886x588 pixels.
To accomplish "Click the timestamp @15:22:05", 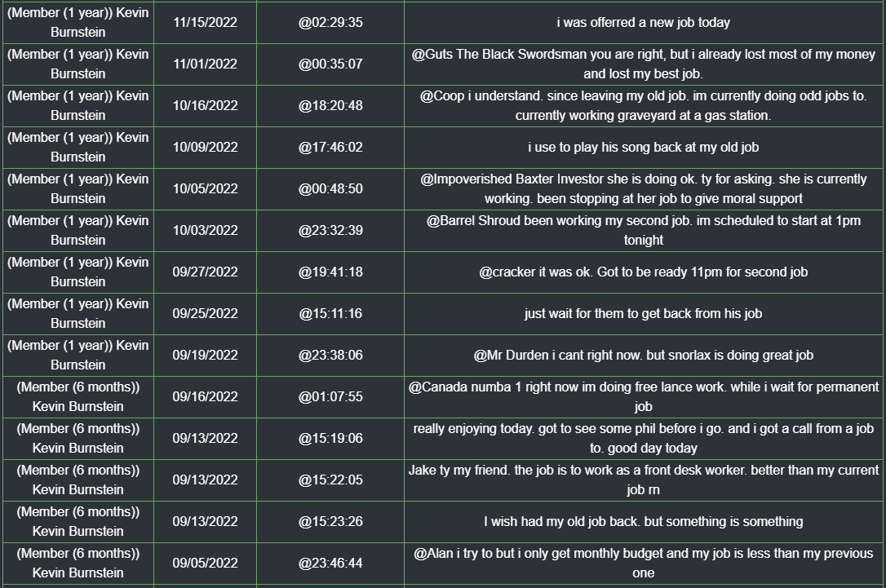I will 330,480.
